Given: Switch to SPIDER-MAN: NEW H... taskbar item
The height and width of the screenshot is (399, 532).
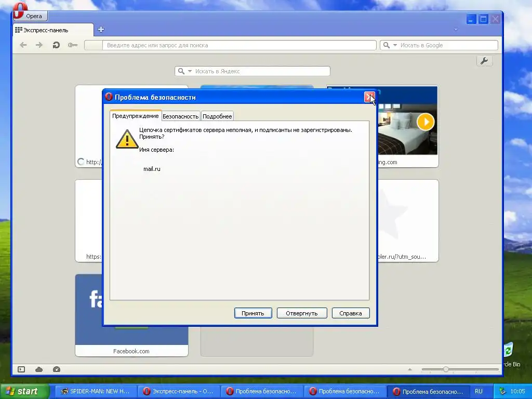Looking at the screenshot, I should [96, 391].
